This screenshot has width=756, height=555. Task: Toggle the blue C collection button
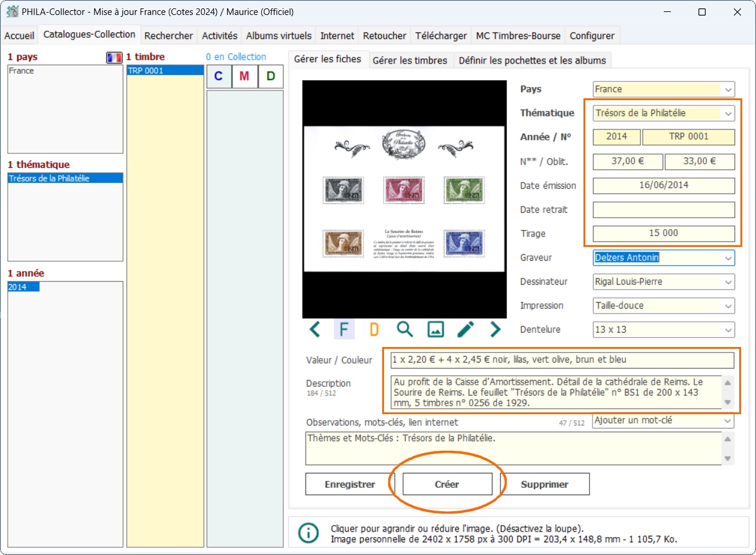pos(219,76)
